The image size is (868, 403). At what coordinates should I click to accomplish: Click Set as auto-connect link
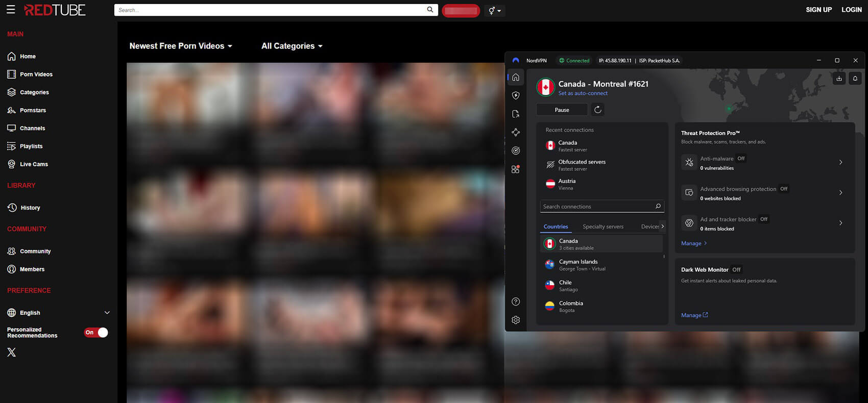coord(583,93)
